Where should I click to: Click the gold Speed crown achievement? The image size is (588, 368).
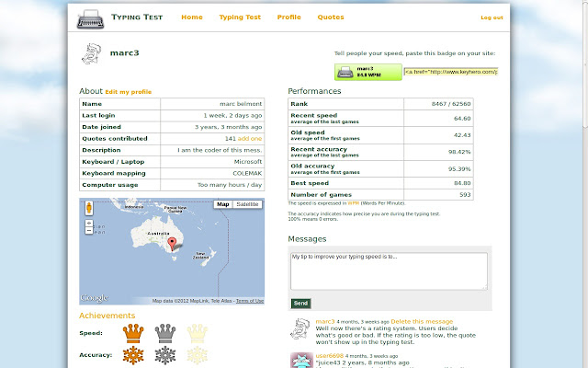pos(135,333)
